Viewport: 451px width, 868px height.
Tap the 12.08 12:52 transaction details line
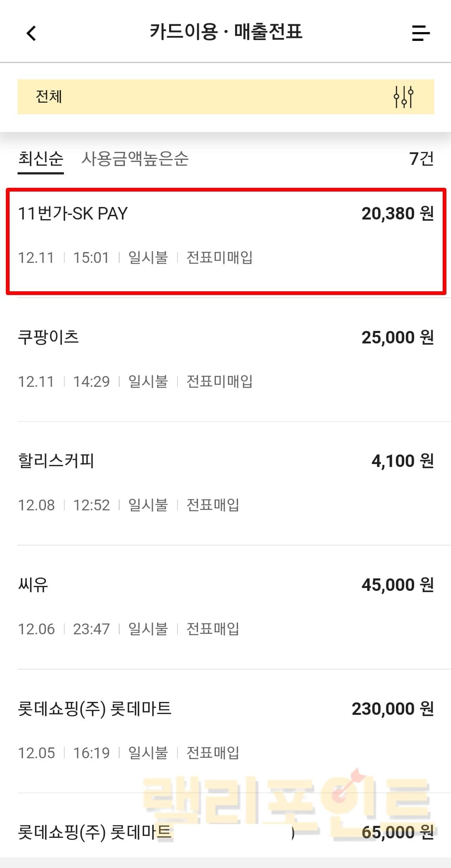[128, 505]
